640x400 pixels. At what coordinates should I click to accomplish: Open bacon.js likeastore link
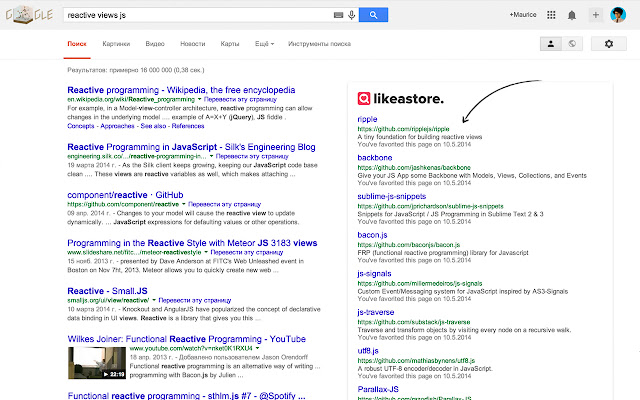[x=372, y=235]
